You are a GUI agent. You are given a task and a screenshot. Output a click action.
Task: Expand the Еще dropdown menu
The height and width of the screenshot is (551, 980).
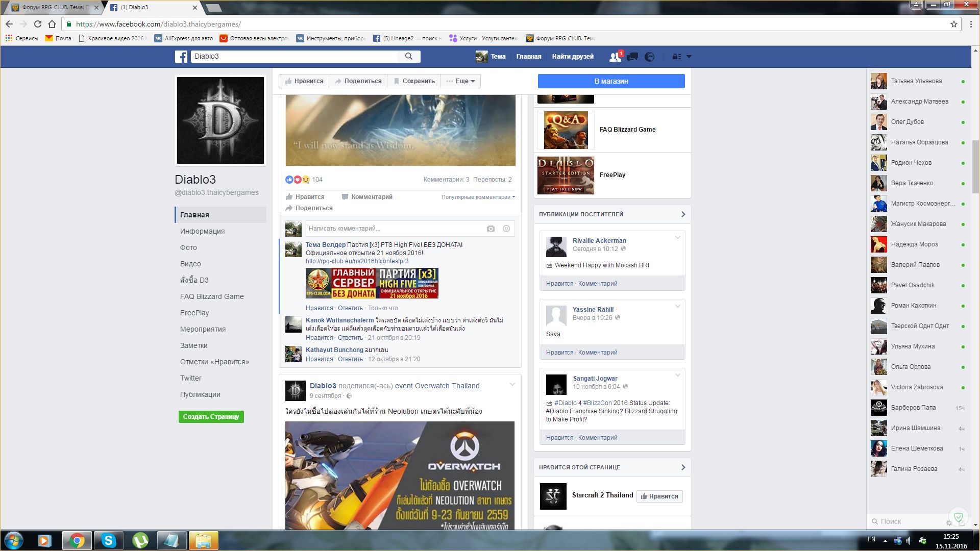pos(460,81)
